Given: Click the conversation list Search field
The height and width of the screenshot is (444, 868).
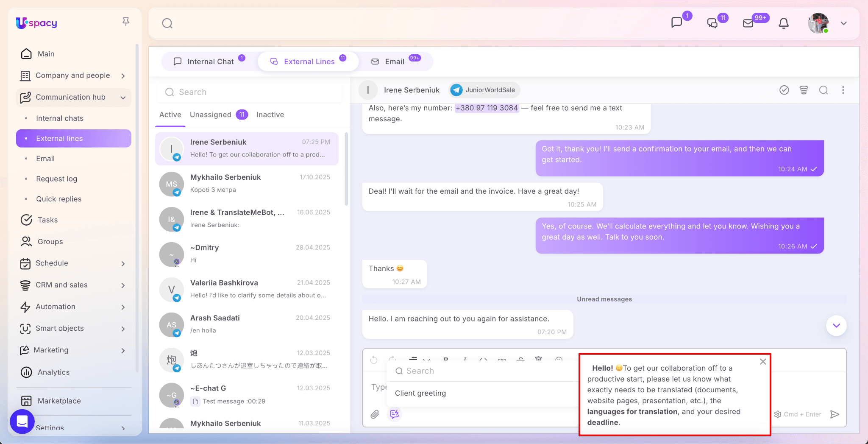Looking at the screenshot, I should [x=250, y=92].
